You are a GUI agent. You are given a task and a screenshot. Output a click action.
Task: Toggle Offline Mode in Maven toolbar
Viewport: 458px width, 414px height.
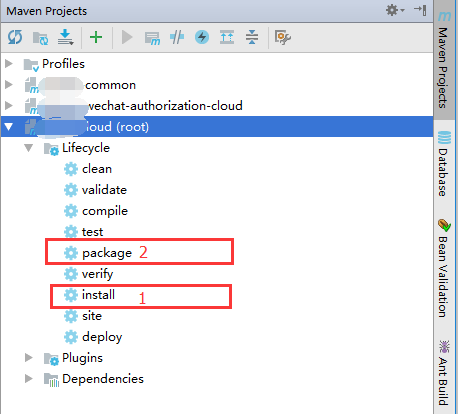pyautogui.click(x=177, y=37)
